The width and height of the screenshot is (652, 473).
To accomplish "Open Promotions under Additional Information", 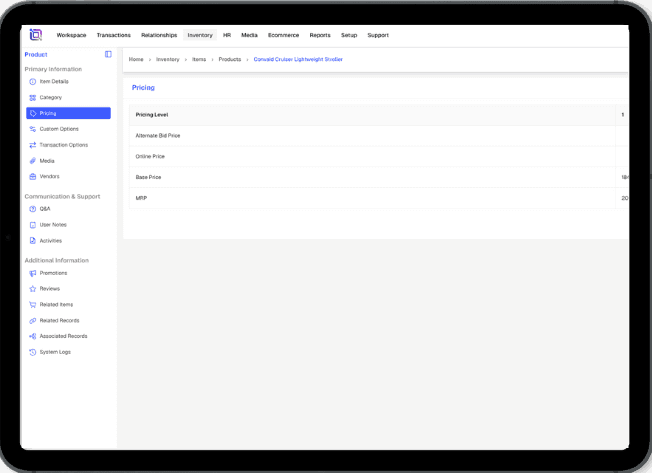I will tap(54, 273).
